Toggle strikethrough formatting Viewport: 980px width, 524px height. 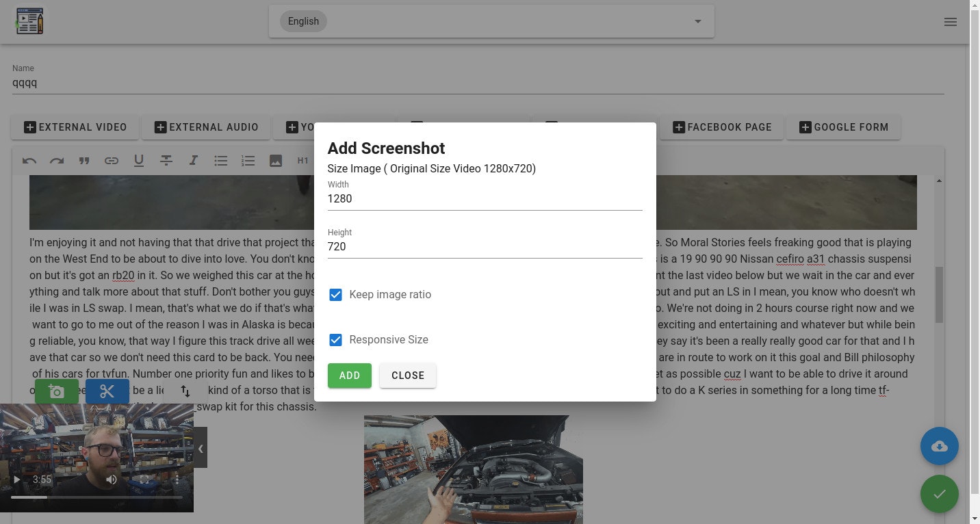coord(166,161)
